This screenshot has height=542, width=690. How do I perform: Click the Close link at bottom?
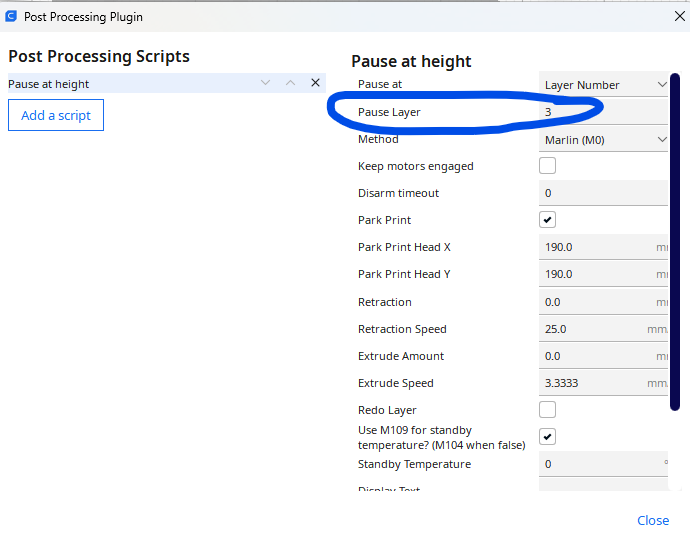coord(652,520)
